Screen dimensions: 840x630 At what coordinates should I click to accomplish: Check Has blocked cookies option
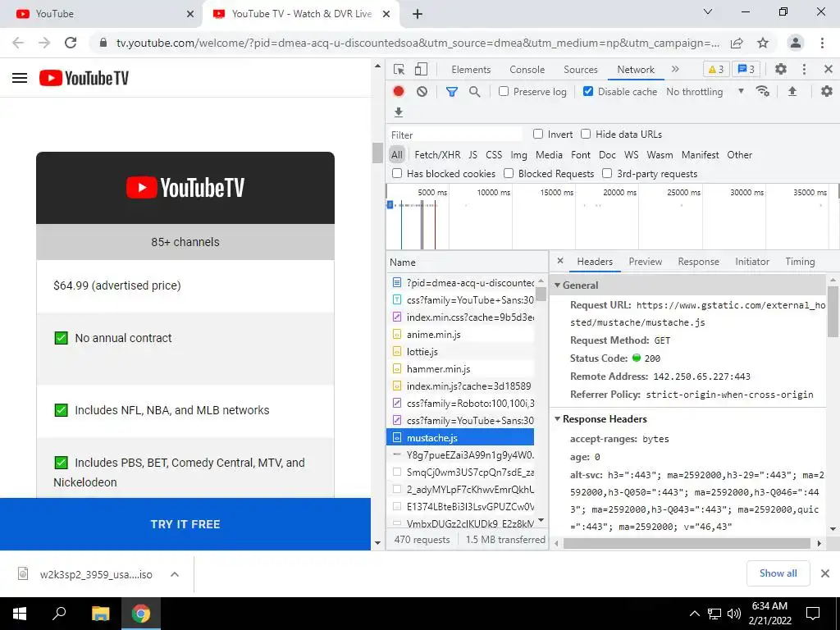point(397,174)
